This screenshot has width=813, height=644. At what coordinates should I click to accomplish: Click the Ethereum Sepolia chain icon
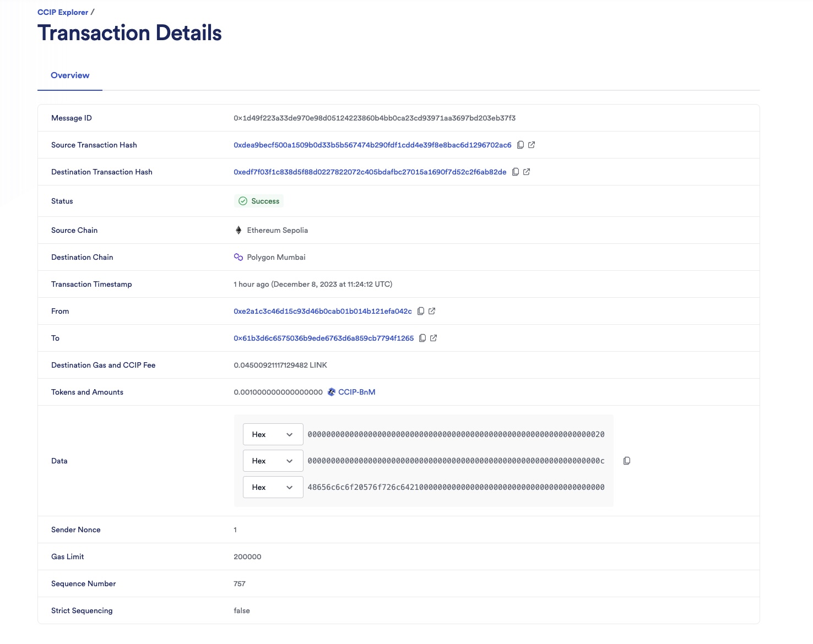[x=239, y=230]
